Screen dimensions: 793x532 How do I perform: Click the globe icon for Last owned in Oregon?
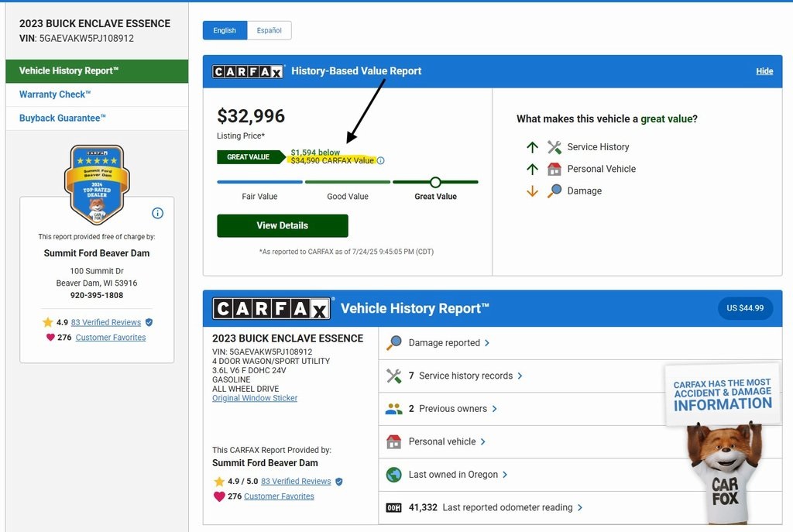[394, 475]
